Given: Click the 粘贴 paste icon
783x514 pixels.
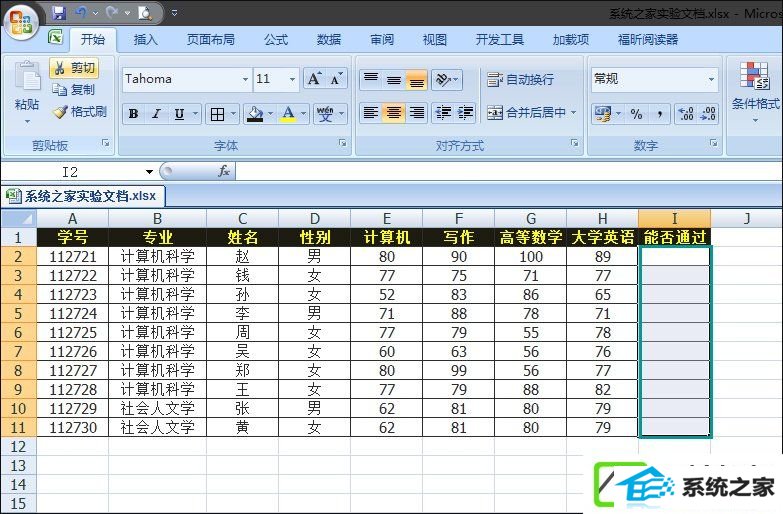Looking at the screenshot, I should coord(27,77).
